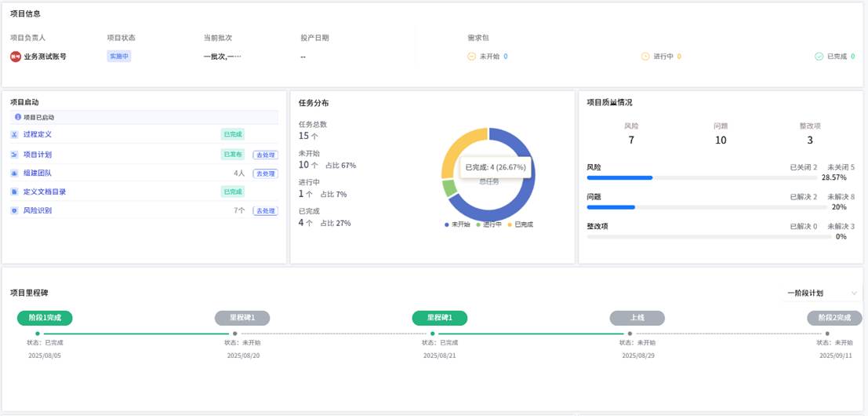868x416 pixels.
Task: Open the 一阶段计划 dropdown
Action: pyautogui.click(x=822, y=294)
